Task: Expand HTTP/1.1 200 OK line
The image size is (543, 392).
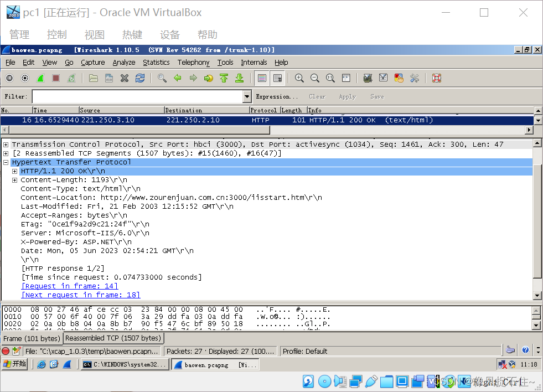Action: pos(14,171)
